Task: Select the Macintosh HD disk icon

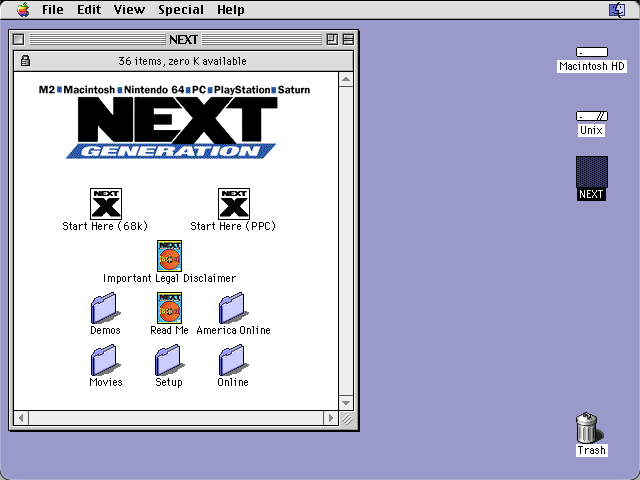Action: click(x=592, y=52)
